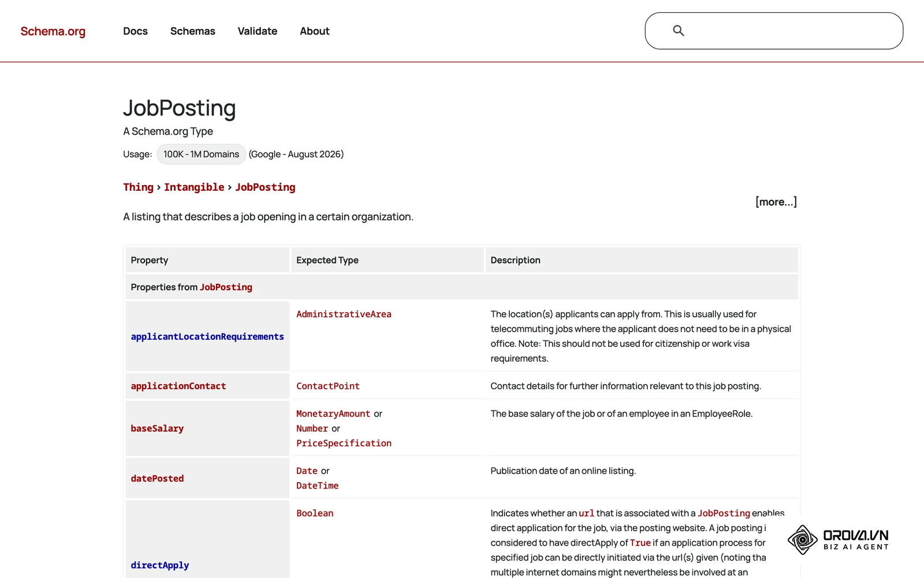The height and width of the screenshot is (578, 924).
Task: Open the MonetaryAmount type link
Action: pos(333,414)
